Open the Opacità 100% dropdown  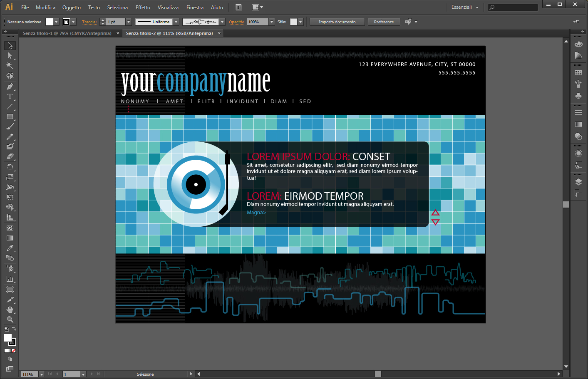tap(272, 22)
